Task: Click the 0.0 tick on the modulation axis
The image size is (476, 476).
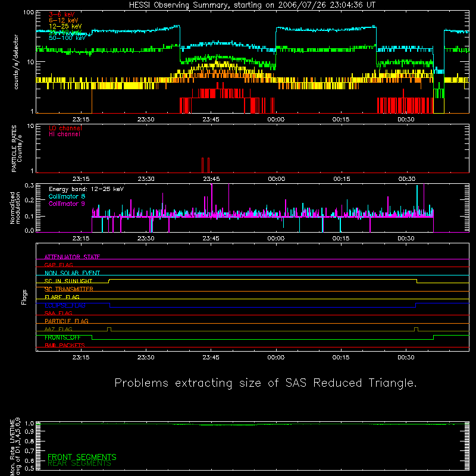Action: (x=29, y=230)
